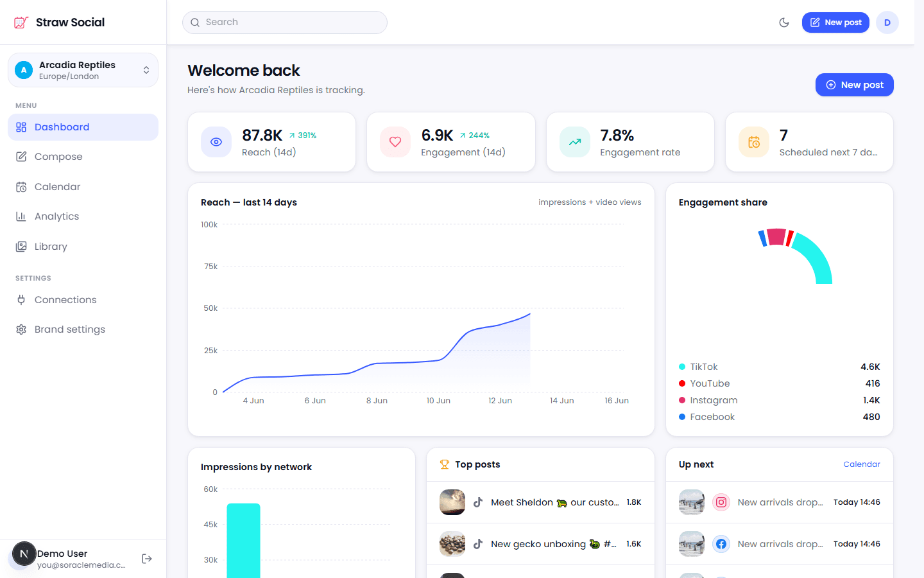Open Analytics in the sidebar menu
This screenshot has width=924, height=578.
[x=83, y=216]
